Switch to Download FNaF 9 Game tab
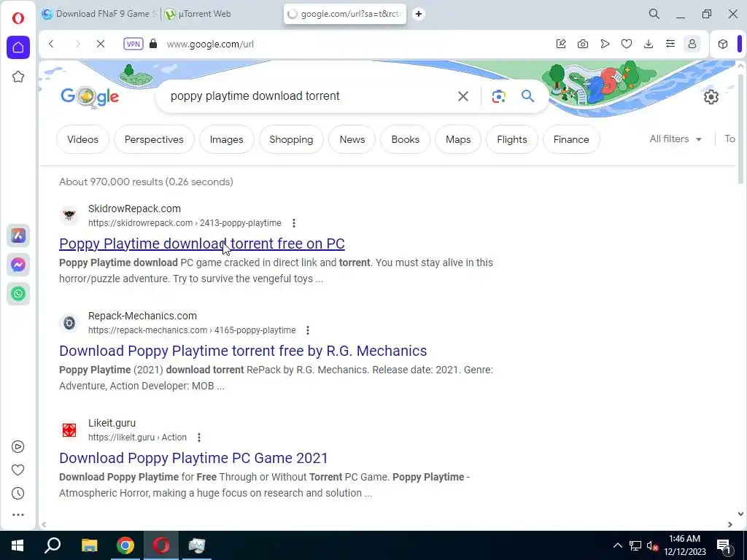Viewport: 747px width, 560px height. coord(99,14)
